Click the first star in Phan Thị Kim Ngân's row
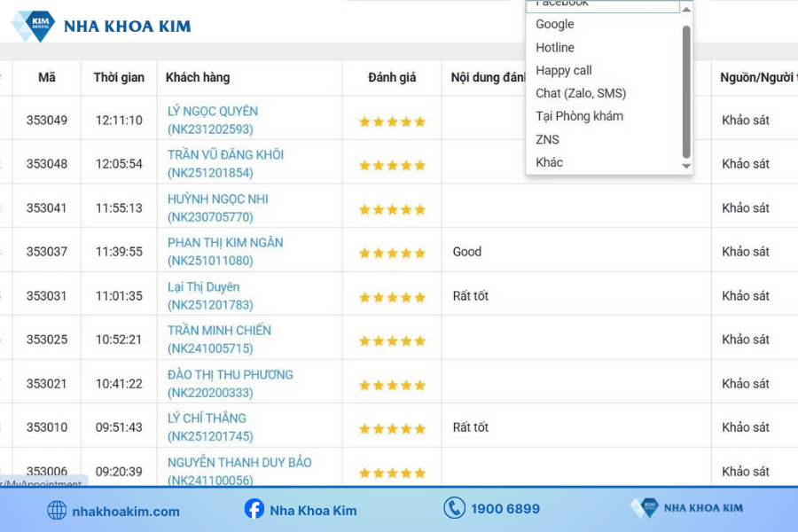Viewport: 798px width, 532px height. pyautogui.click(x=363, y=252)
